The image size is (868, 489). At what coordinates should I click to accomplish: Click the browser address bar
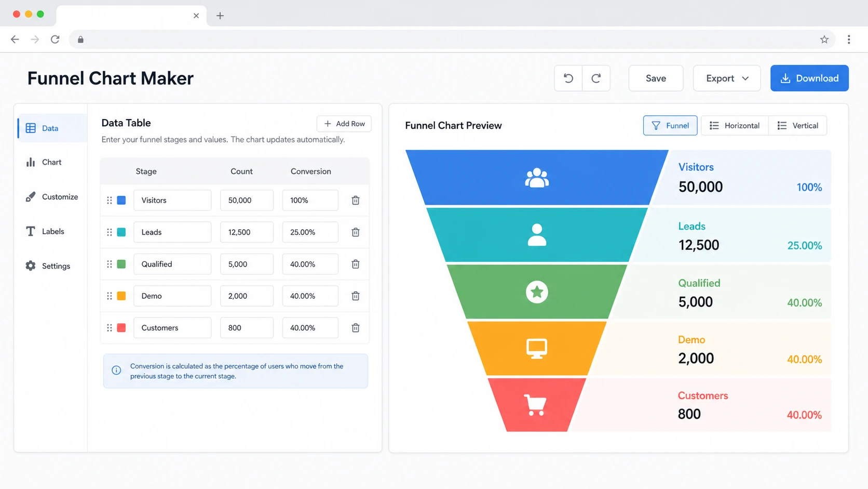coord(452,39)
